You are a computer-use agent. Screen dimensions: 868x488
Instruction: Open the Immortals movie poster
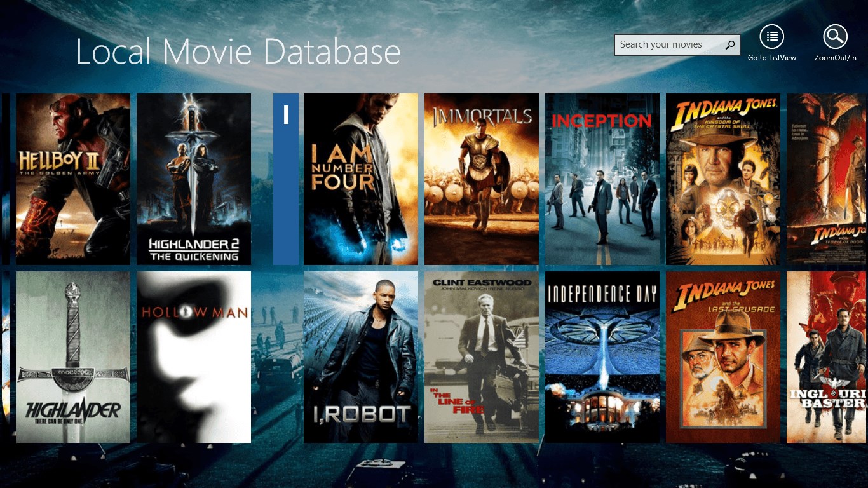point(482,179)
